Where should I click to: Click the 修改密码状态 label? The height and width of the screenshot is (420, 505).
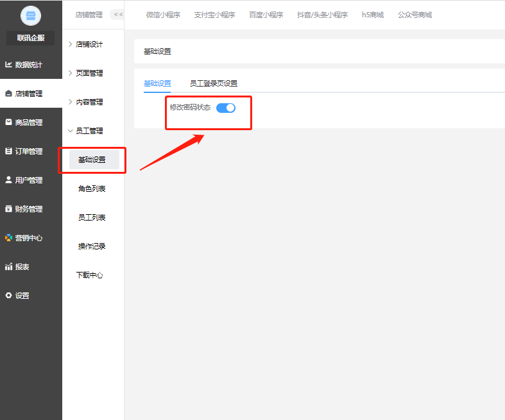click(190, 108)
